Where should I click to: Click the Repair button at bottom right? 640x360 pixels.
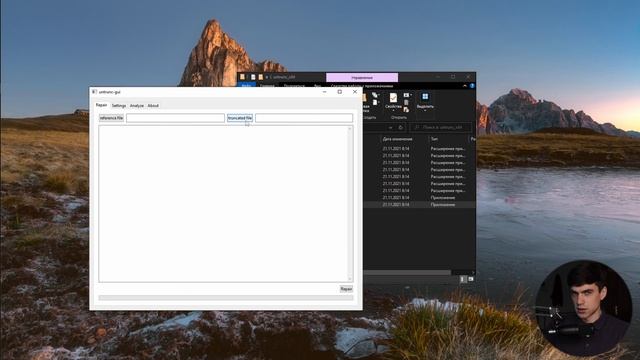[x=346, y=289]
